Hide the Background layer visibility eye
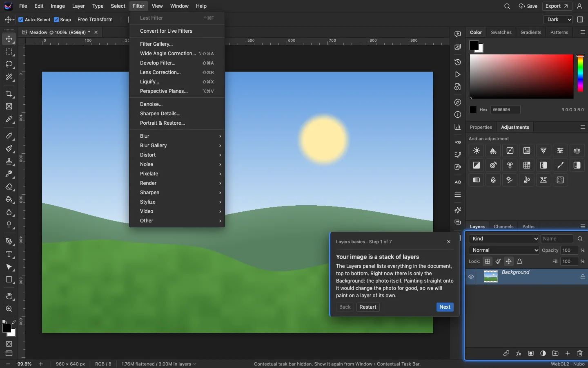The height and width of the screenshot is (368, 588). pyautogui.click(x=471, y=277)
